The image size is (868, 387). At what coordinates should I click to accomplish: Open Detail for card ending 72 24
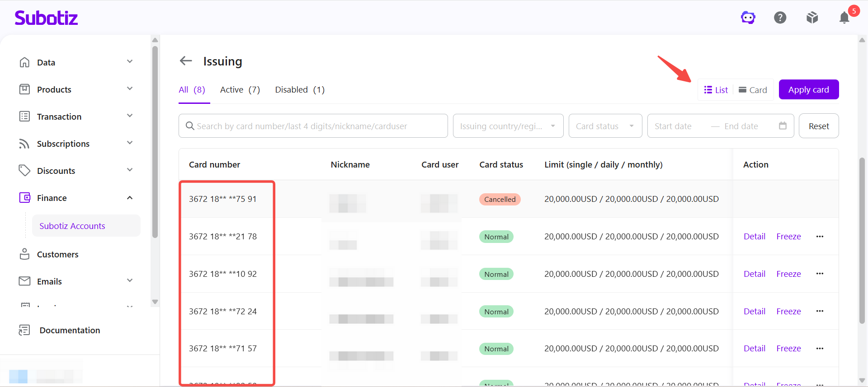point(755,311)
